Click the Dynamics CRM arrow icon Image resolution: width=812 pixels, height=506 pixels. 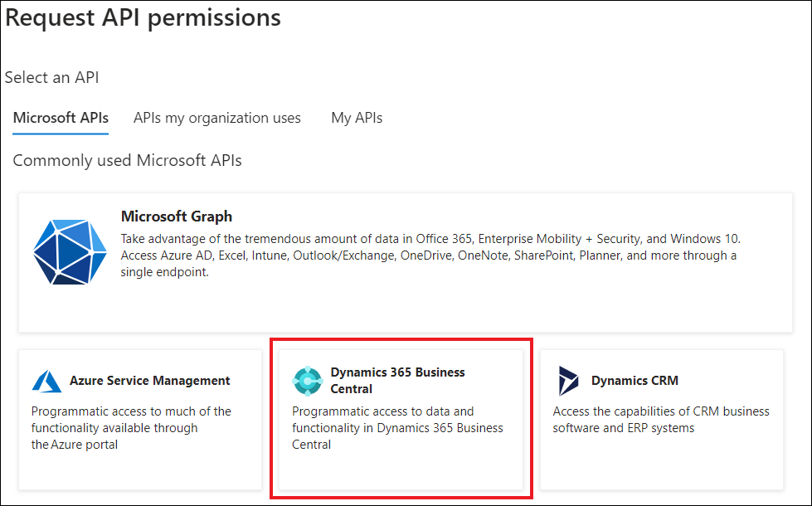pos(568,381)
